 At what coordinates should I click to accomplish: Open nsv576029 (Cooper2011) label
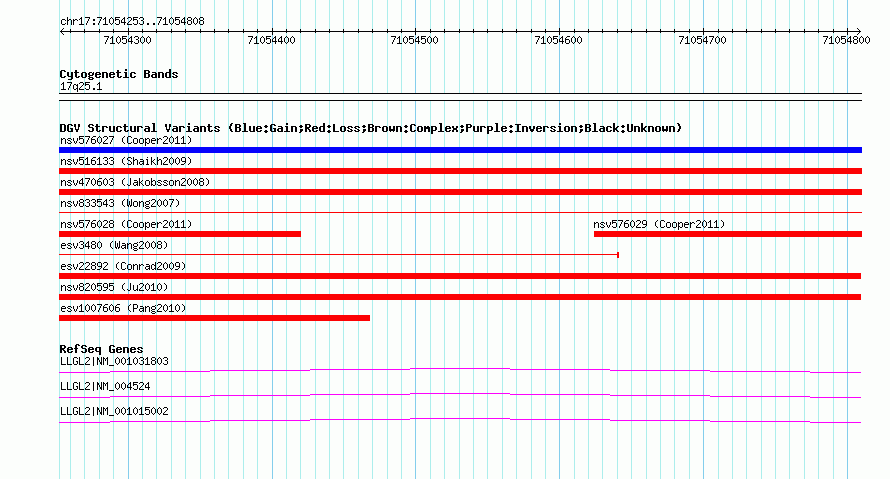pyautogui.click(x=659, y=224)
